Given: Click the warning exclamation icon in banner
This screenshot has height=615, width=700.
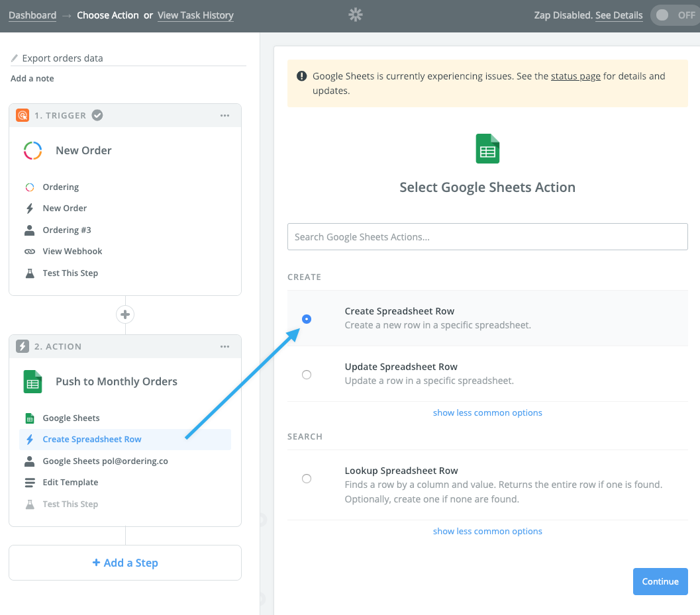Looking at the screenshot, I should pos(302,76).
